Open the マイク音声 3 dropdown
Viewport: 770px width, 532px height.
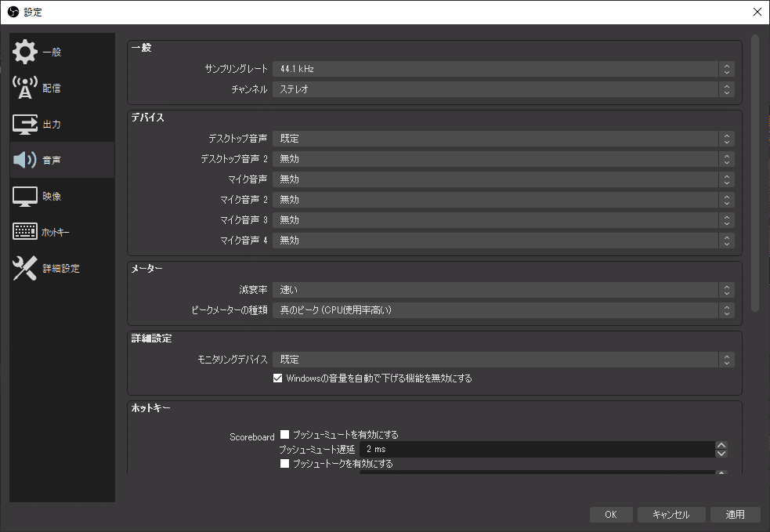504,220
